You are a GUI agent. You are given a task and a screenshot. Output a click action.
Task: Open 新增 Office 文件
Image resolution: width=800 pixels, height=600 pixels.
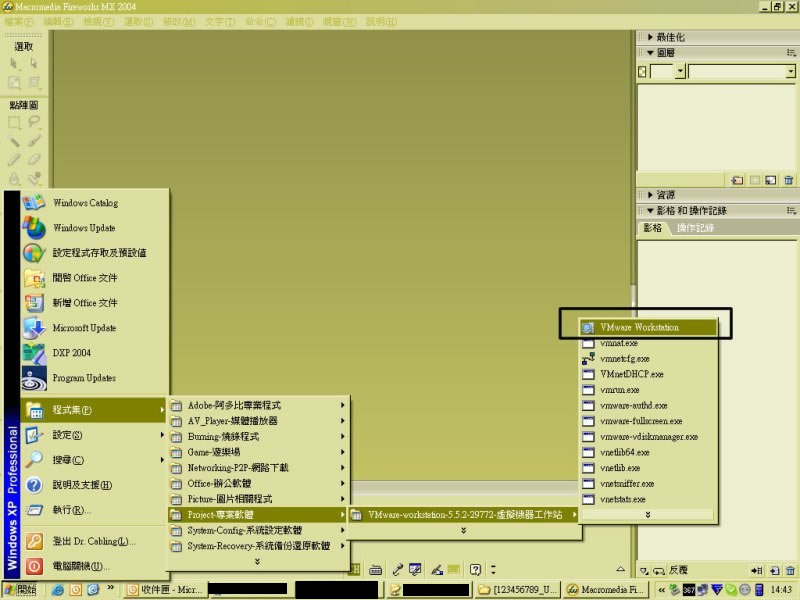click(94, 303)
